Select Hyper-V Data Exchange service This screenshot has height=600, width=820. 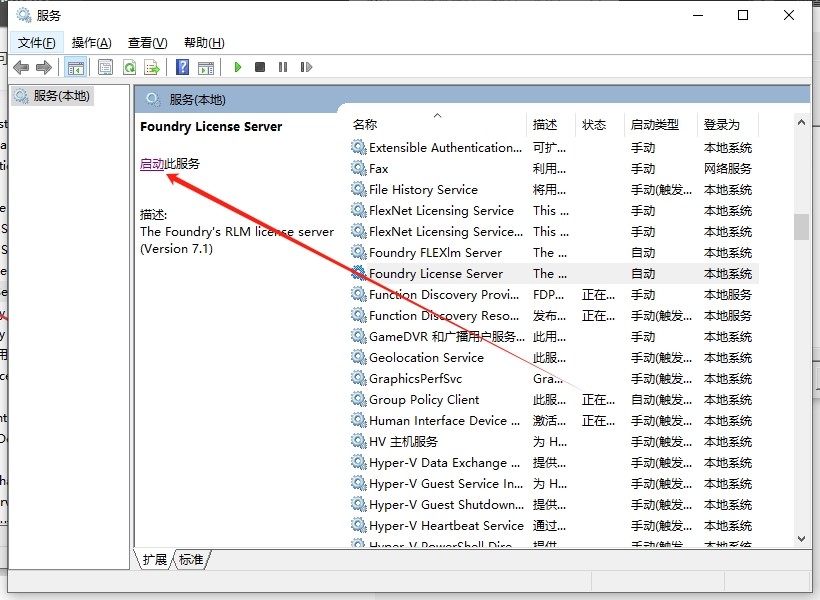[554, 462]
